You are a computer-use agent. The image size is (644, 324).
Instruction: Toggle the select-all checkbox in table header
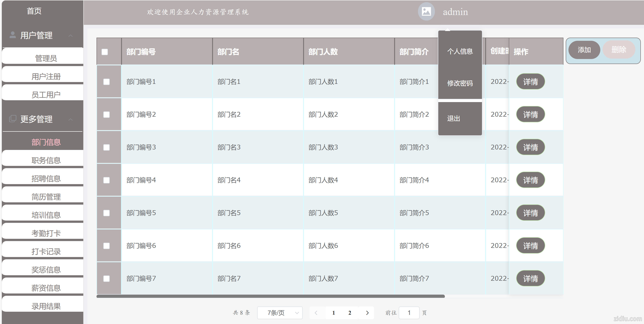[105, 52]
